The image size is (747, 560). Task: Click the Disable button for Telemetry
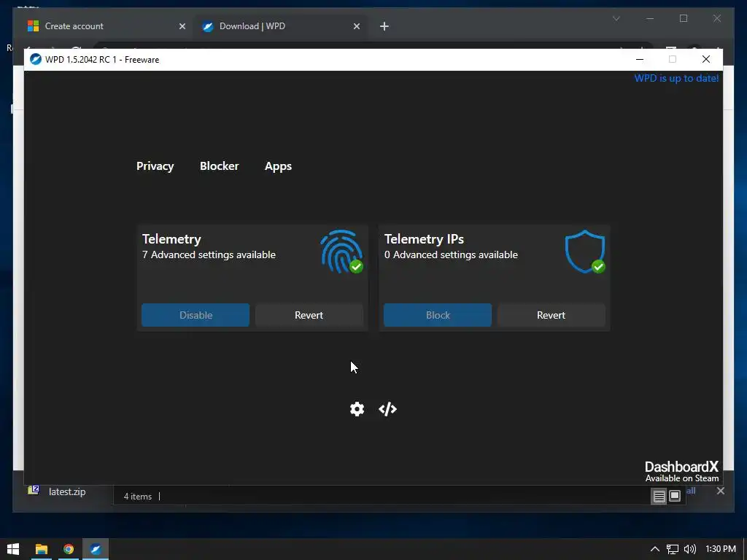click(196, 315)
